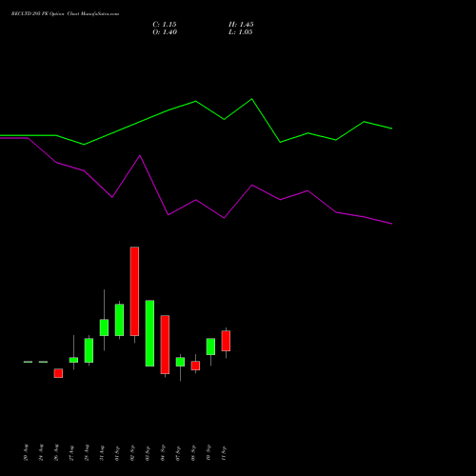Image resolution: width=476 pixels, height=476 pixels.
Task: Click the last red candlestick above 11 Sep
Action: click(226, 341)
